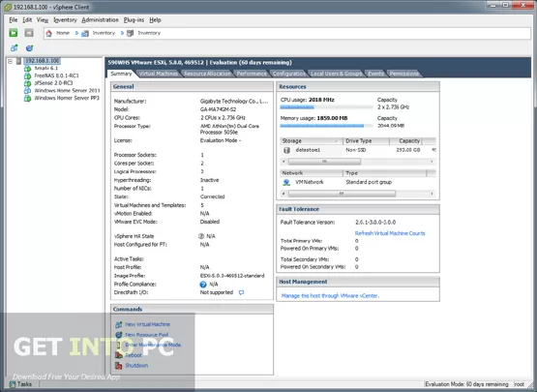Screen dimensions: 537x392
Task: Open the Help menu
Action: pyautogui.click(x=155, y=20)
